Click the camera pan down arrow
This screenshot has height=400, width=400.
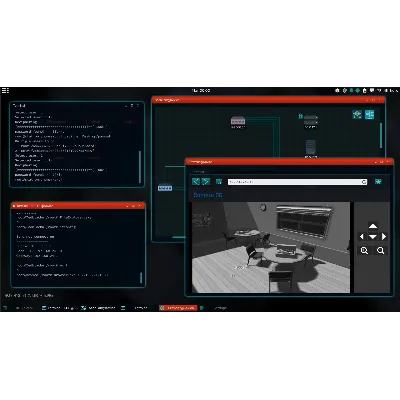pyautogui.click(x=373, y=237)
